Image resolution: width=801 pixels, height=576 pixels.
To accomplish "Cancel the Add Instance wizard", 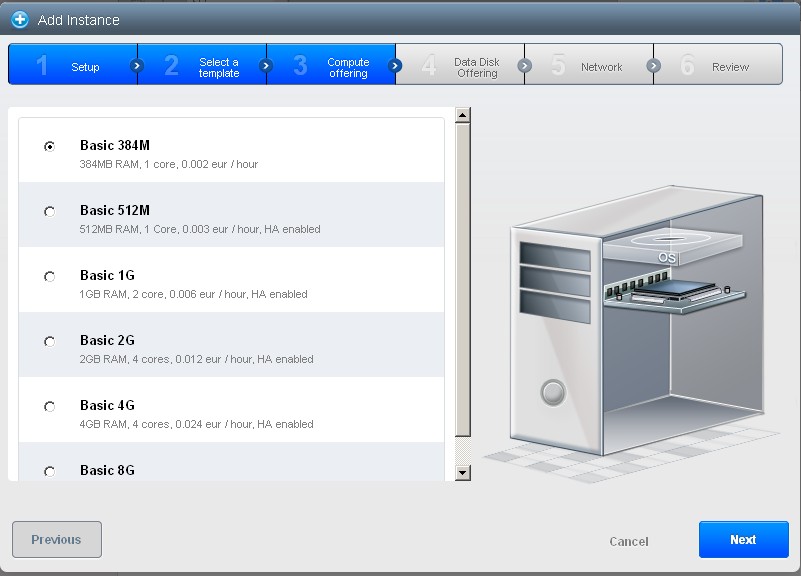I will (628, 541).
